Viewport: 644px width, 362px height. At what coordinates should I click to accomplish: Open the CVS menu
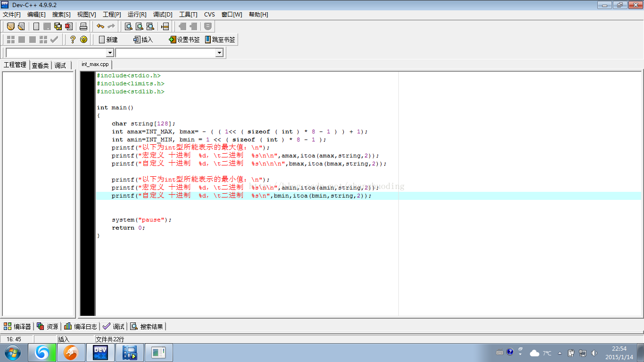[209, 15]
